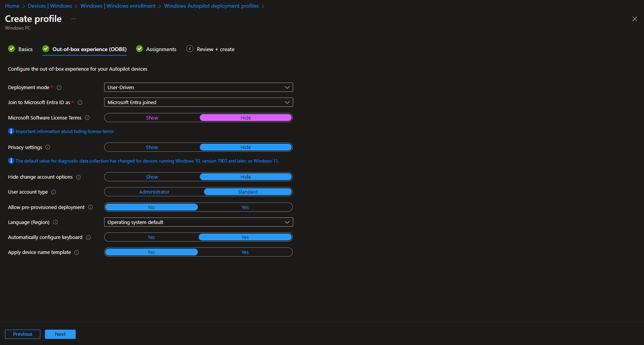This screenshot has height=345, width=644.
Task: Click info icon beside Microsoft Software License Terms
Action: click(87, 118)
